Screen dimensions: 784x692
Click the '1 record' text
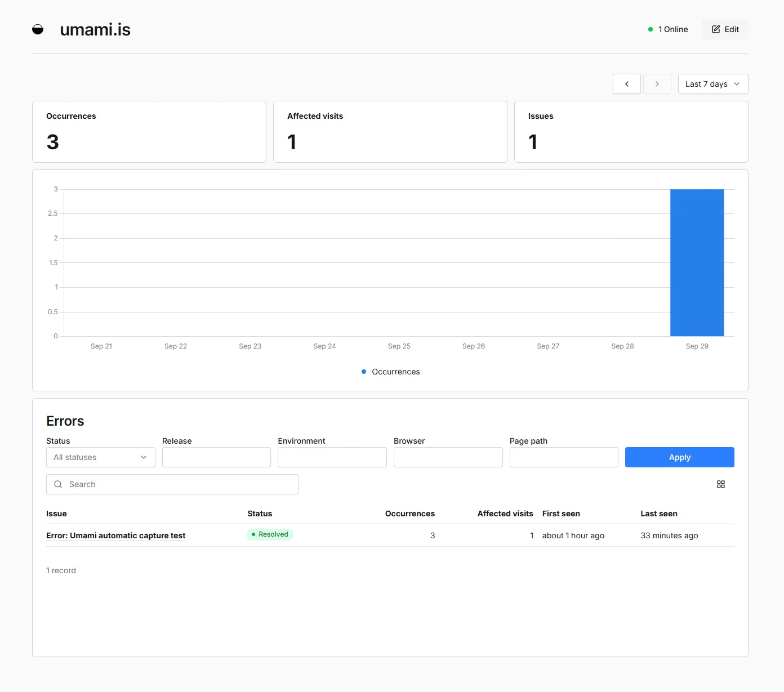(61, 570)
